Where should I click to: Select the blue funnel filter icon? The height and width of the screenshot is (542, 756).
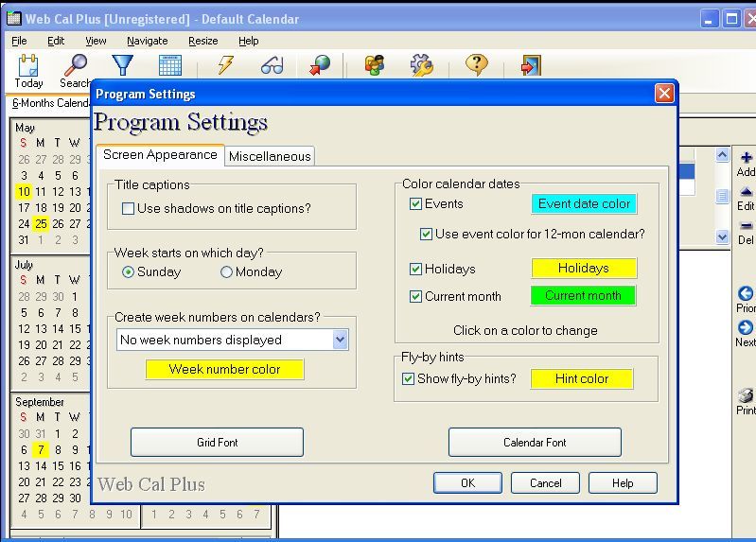[122, 64]
